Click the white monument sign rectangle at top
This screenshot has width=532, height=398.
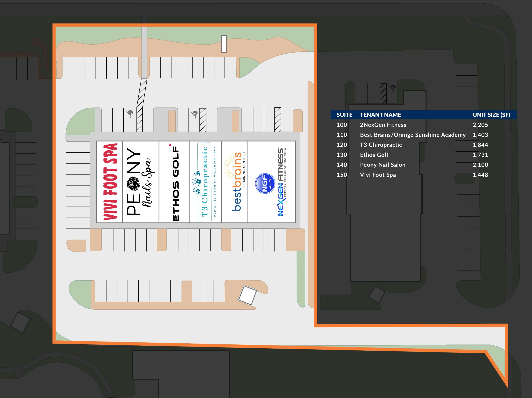(224, 44)
